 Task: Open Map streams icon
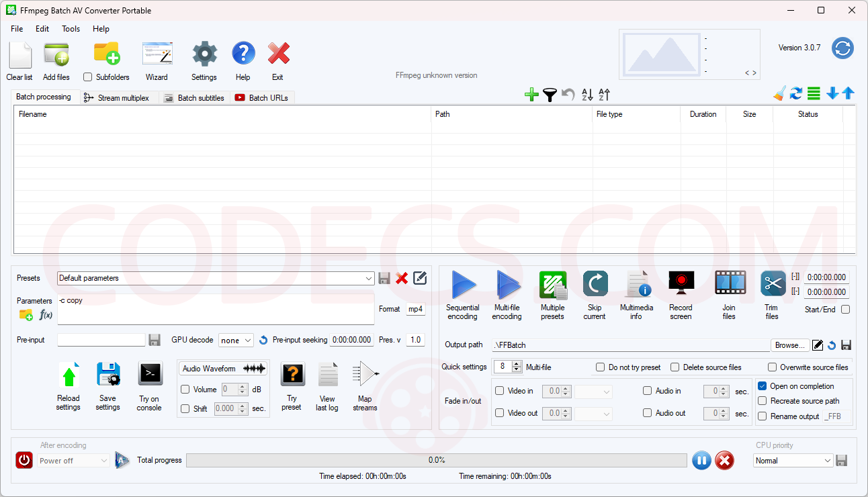coord(365,374)
